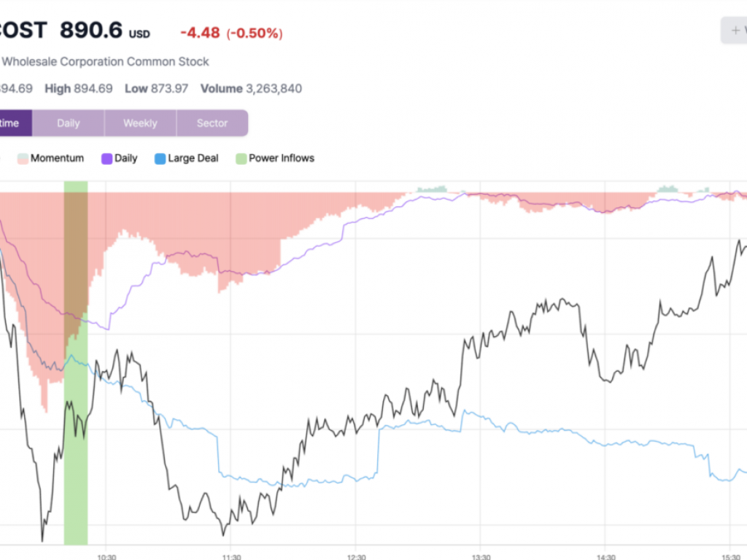This screenshot has height=560, width=747.
Task: Click the COST ticker symbol heading
Action: click(23, 31)
